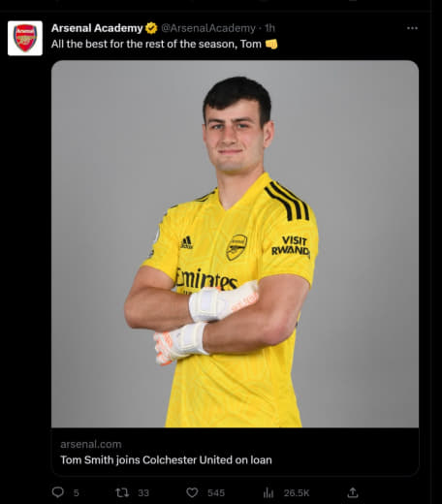Click the retweet count 33
This screenshot has height=504, width=442.
pyautogui.click(x=143, y=492)
